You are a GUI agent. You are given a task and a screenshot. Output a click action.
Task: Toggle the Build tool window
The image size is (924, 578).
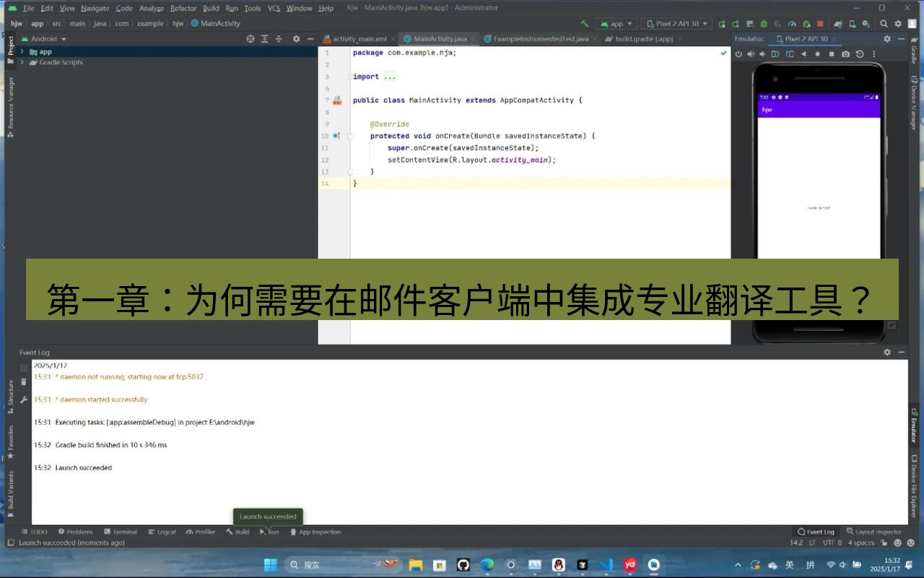[x=237, y=532]
